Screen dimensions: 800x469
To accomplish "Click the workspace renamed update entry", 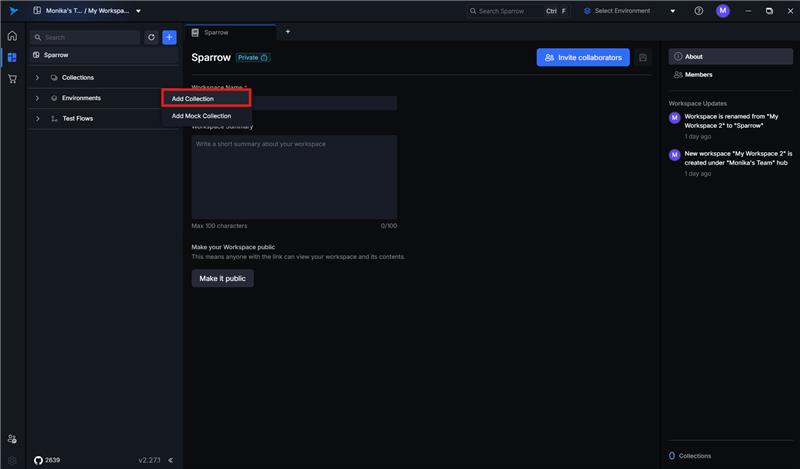I will tap(731, 126).
